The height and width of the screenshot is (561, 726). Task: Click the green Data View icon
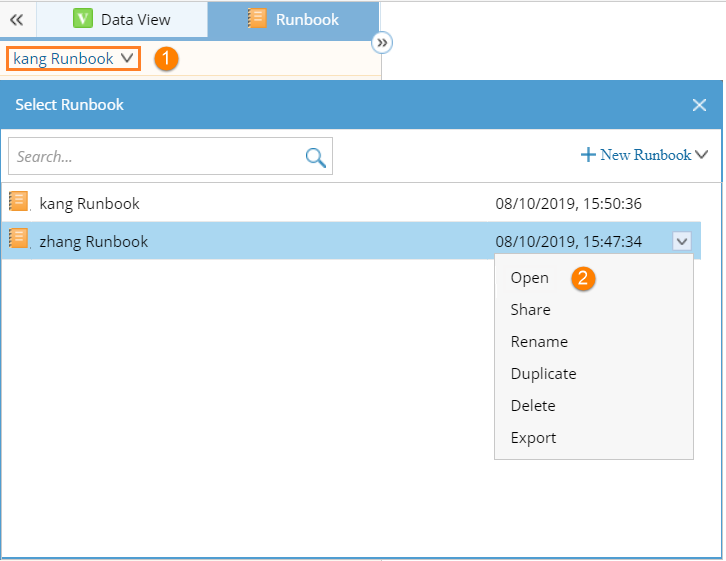[x=83, y=19]
